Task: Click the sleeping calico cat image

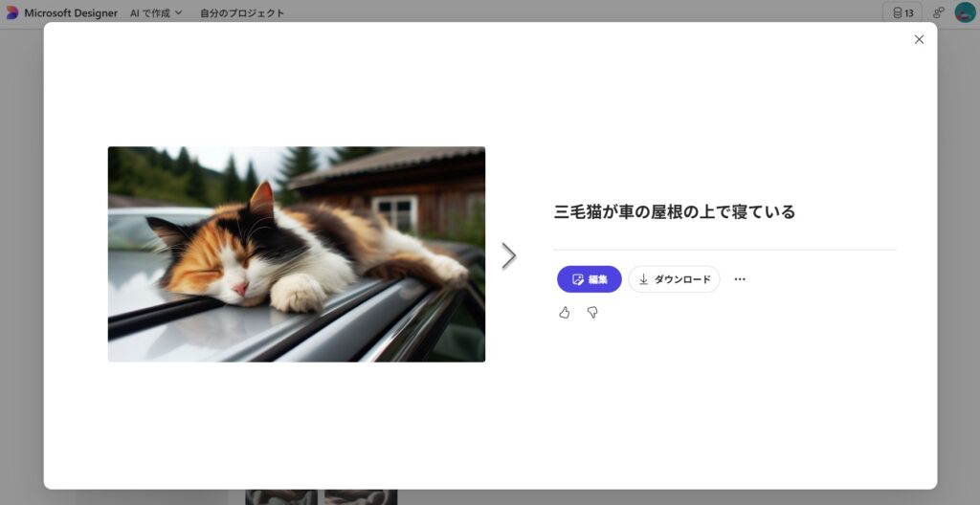Action: click(x=297, y=253)
